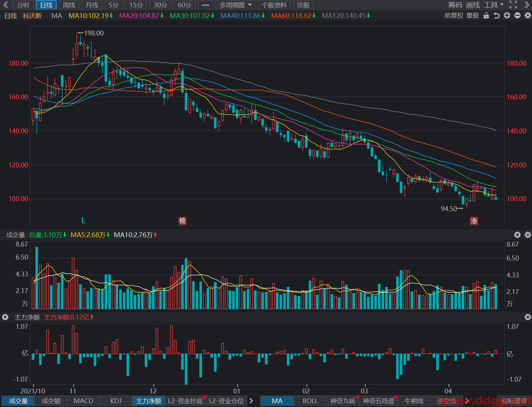Click the 重载 reload button

(473, 16)
